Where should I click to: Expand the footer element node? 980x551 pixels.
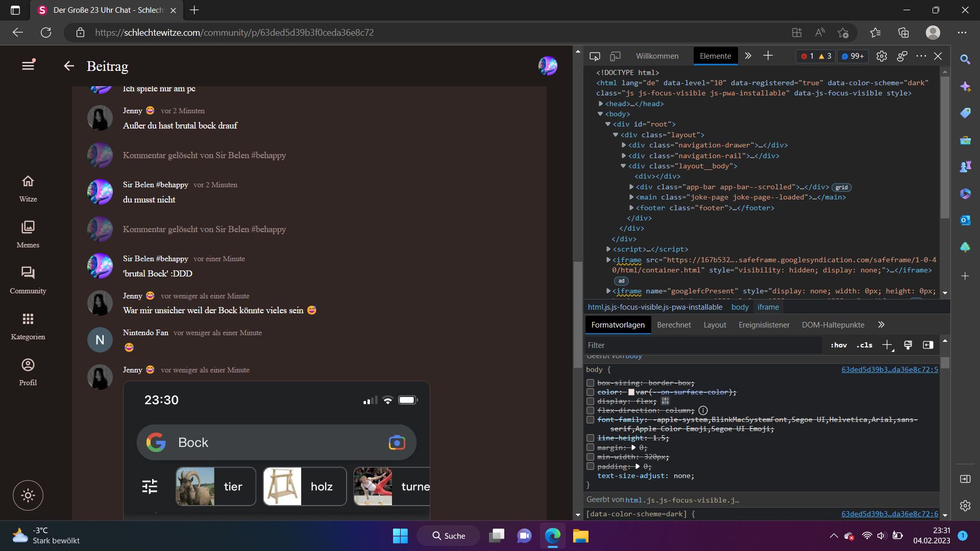tap(631, 208)
